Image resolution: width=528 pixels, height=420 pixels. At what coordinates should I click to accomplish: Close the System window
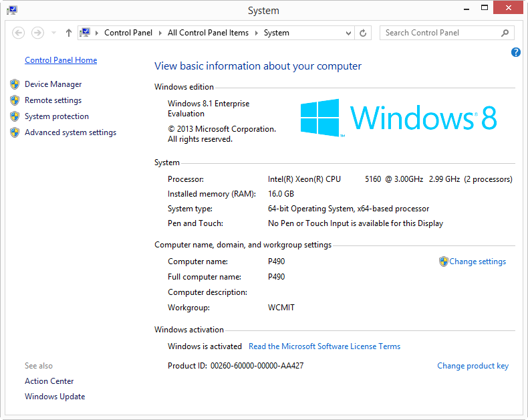[508, 7]
